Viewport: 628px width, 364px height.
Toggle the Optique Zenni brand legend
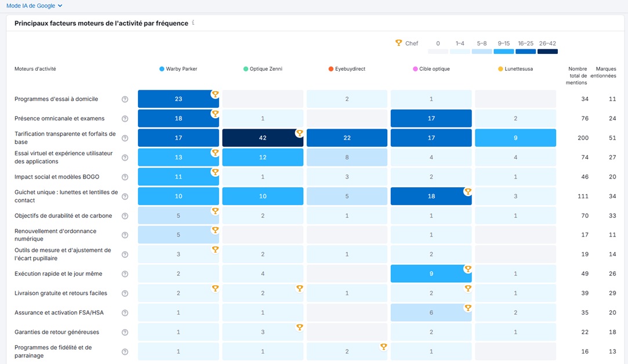(x=263, y=69)
